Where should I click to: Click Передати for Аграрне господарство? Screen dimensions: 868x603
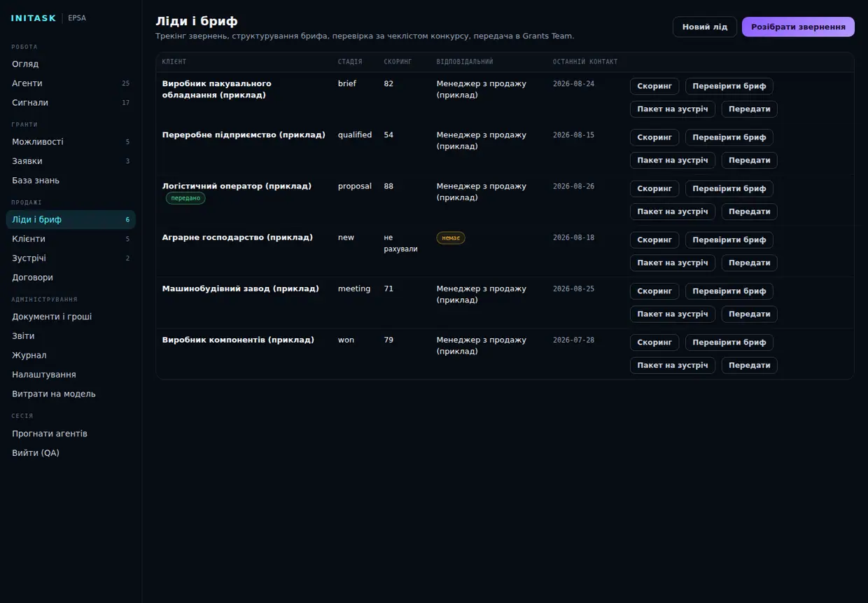(749, 263)
